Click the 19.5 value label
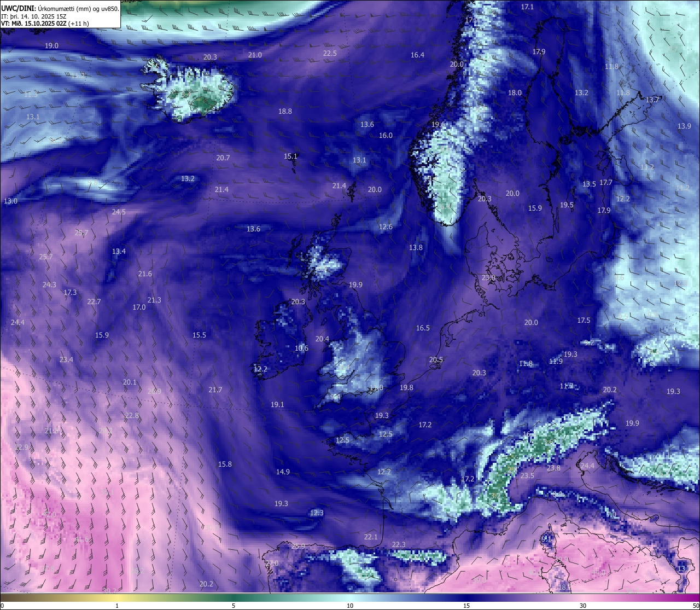700x610 pixels. coord(567,205)
